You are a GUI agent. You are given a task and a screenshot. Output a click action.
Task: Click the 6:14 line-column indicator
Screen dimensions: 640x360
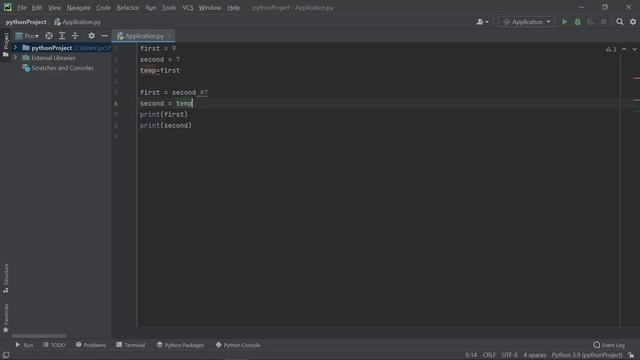[471, 355]
